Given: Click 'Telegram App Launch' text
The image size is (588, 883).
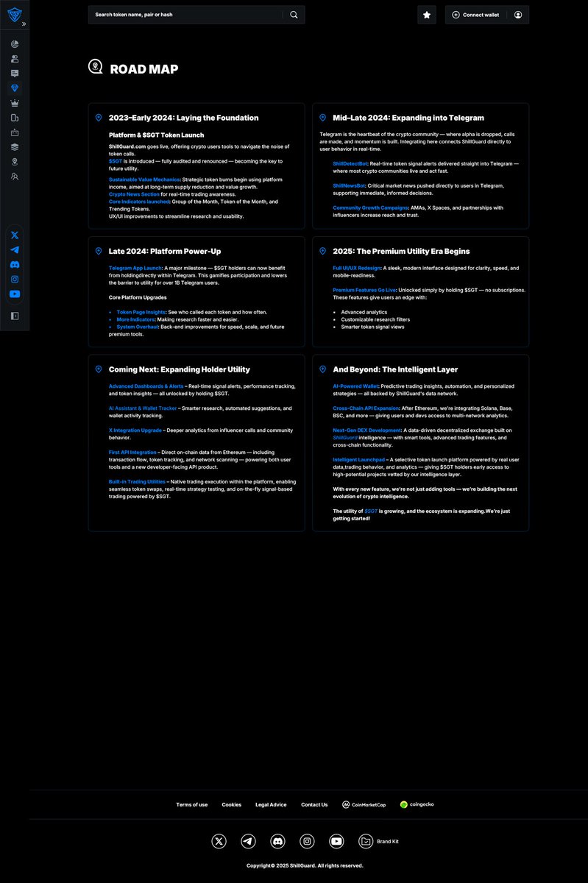Looking at the screenshot, I should 135,268.
